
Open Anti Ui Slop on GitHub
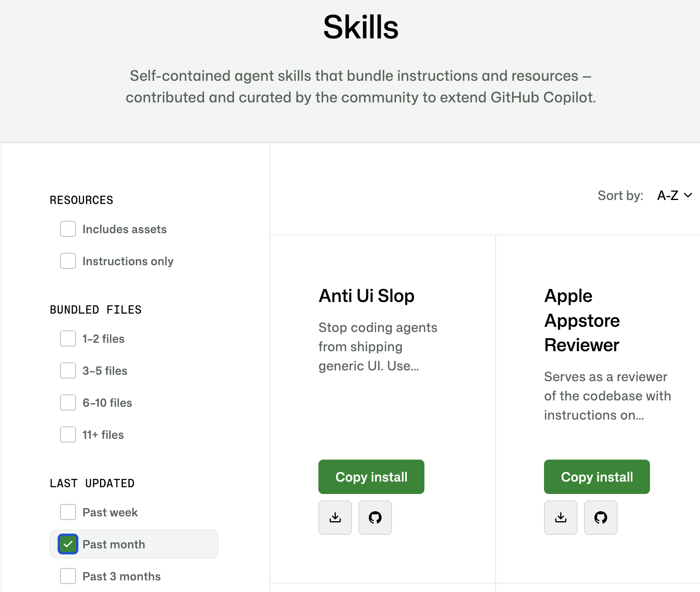(x=375, y=518)
